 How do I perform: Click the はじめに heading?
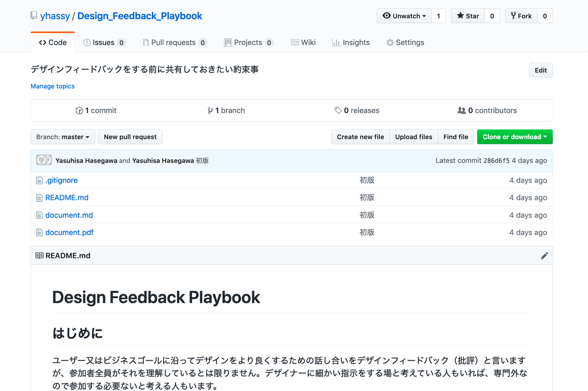78,333
